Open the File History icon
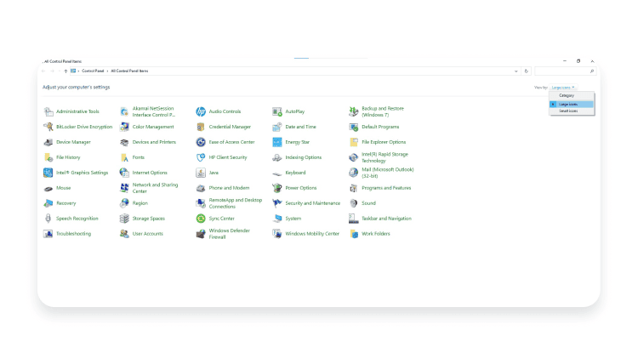The width and height of the screenshot is (638, 364). [48, 157]
